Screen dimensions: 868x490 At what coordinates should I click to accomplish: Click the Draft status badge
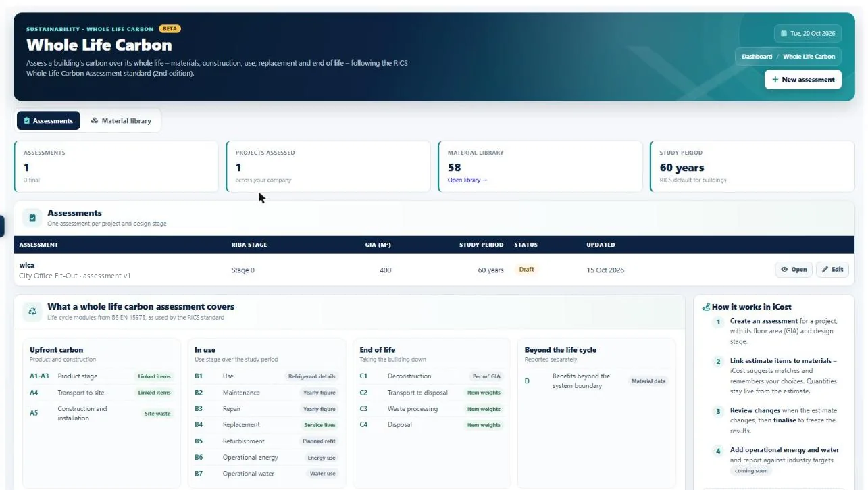pyautogui.click(x=526, y=270)
